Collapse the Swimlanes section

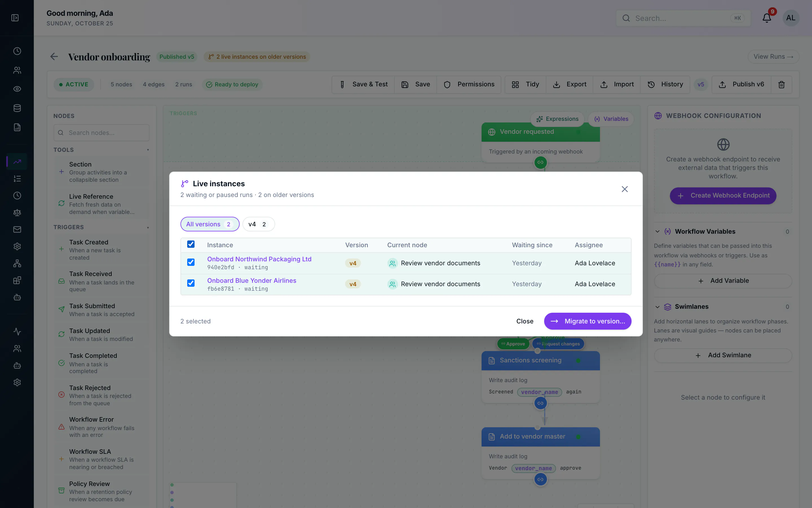(657, 307)
